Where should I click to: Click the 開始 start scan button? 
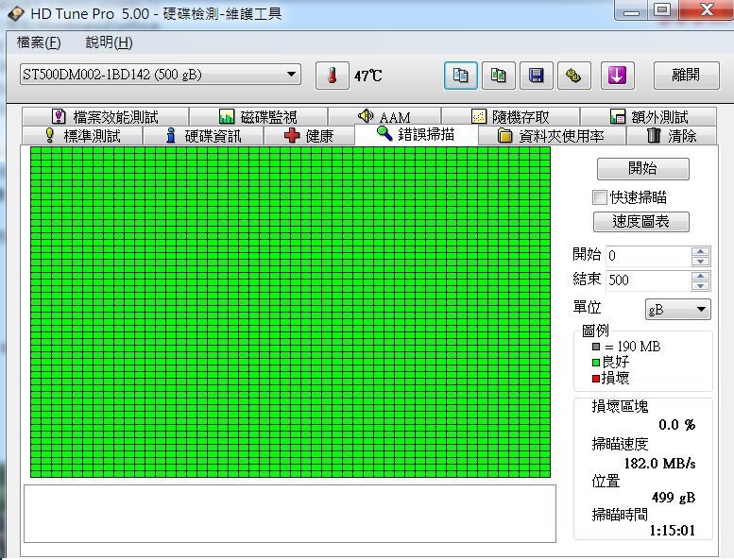pos(642,168)
